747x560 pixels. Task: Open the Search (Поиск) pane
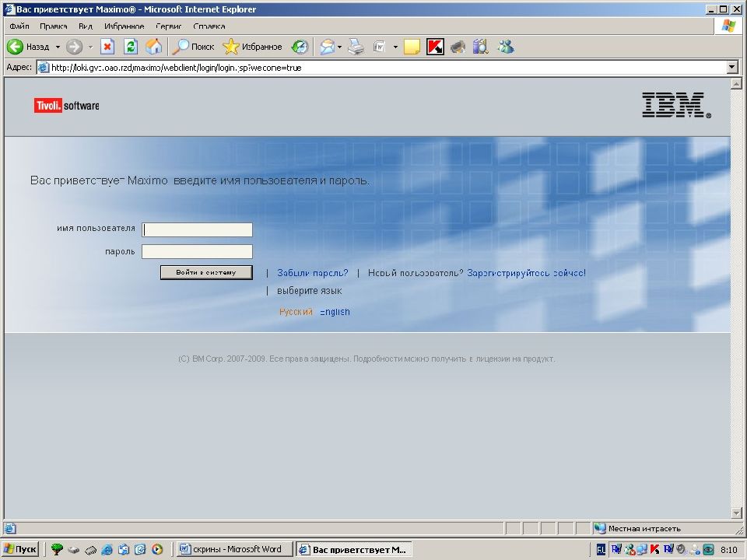[x=193, y=47]
